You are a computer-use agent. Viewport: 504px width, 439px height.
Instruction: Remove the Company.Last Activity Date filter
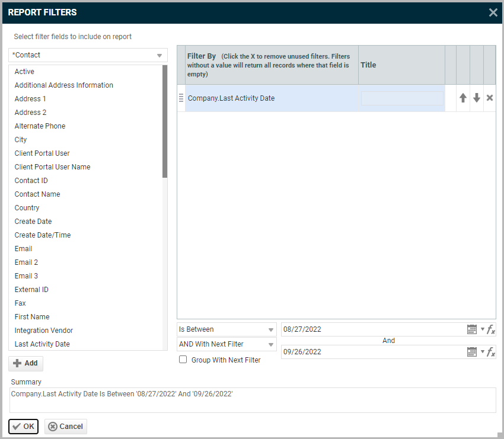(490, 98)
